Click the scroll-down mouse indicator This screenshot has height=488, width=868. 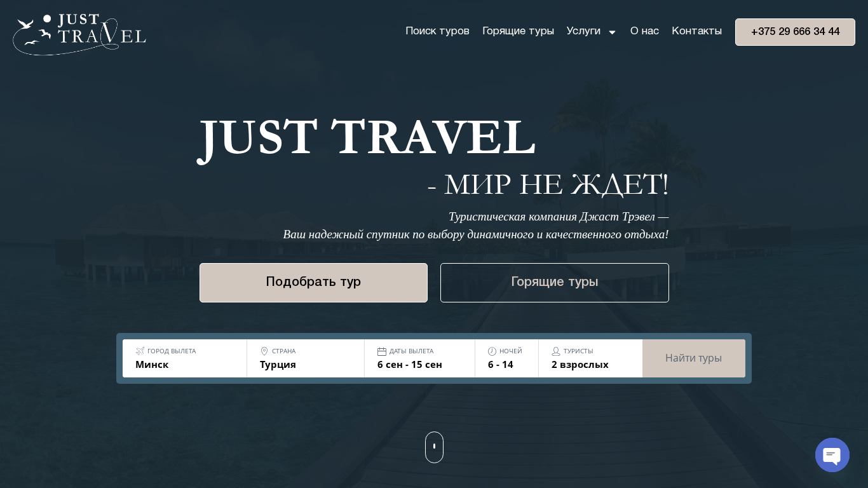click(x=434, y=447)
